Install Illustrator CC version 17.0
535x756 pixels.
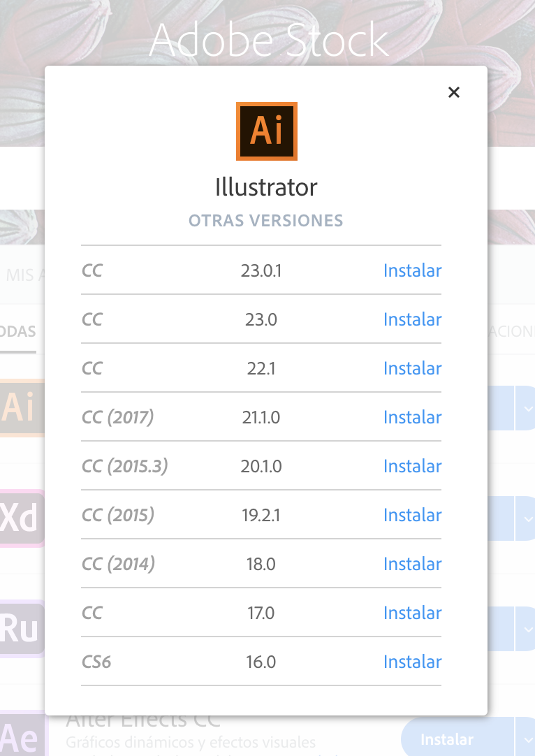412,613
